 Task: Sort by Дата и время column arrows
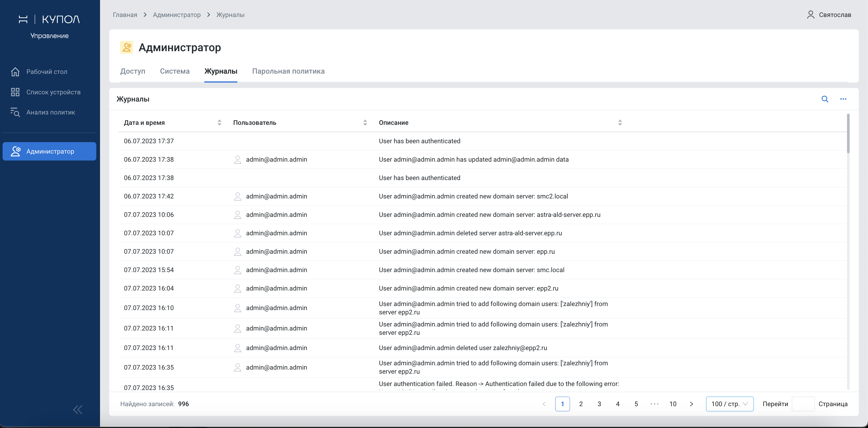point(219,123)
